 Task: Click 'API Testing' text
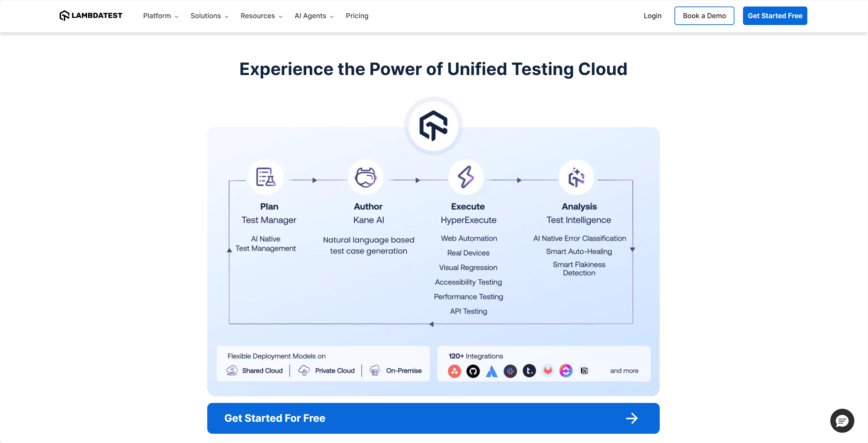coord(468,311)
